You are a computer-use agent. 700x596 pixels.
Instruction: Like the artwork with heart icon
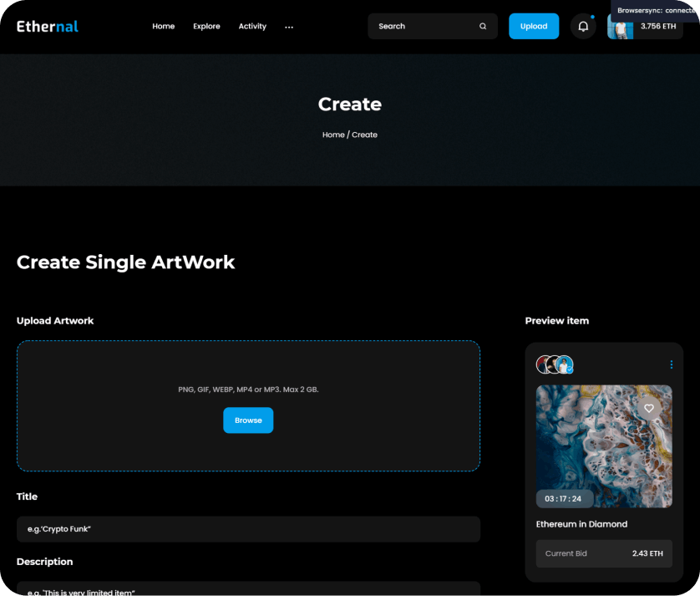coord(649,408)
